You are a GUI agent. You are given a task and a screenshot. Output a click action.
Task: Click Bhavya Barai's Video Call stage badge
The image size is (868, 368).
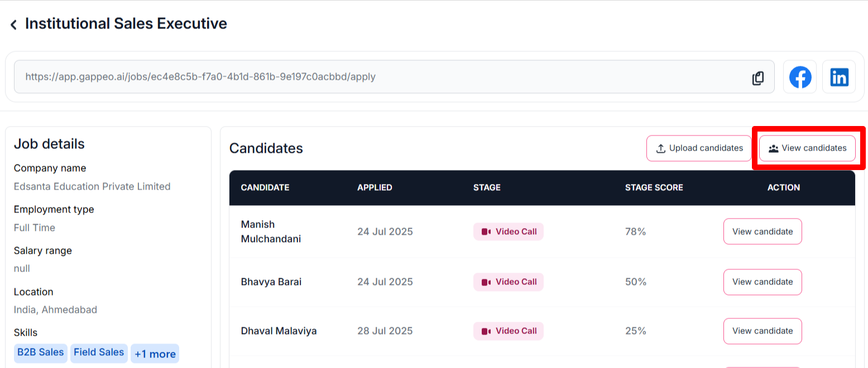tap(508, 282)
